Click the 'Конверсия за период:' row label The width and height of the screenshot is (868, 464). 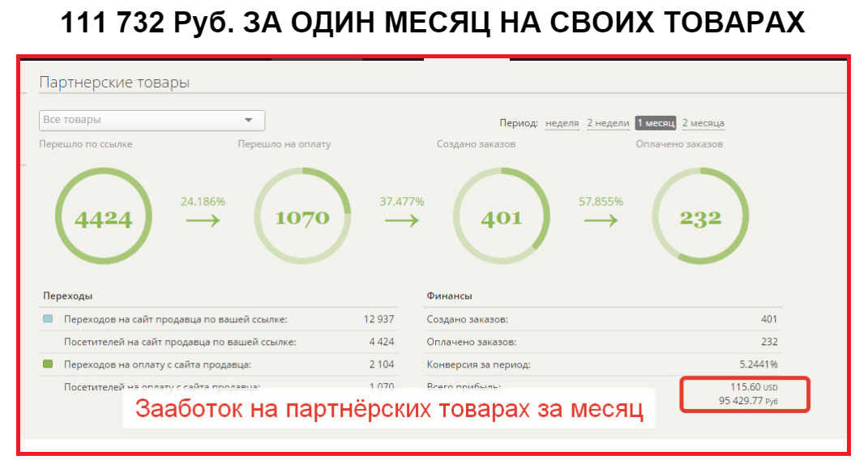pos(478,364)
